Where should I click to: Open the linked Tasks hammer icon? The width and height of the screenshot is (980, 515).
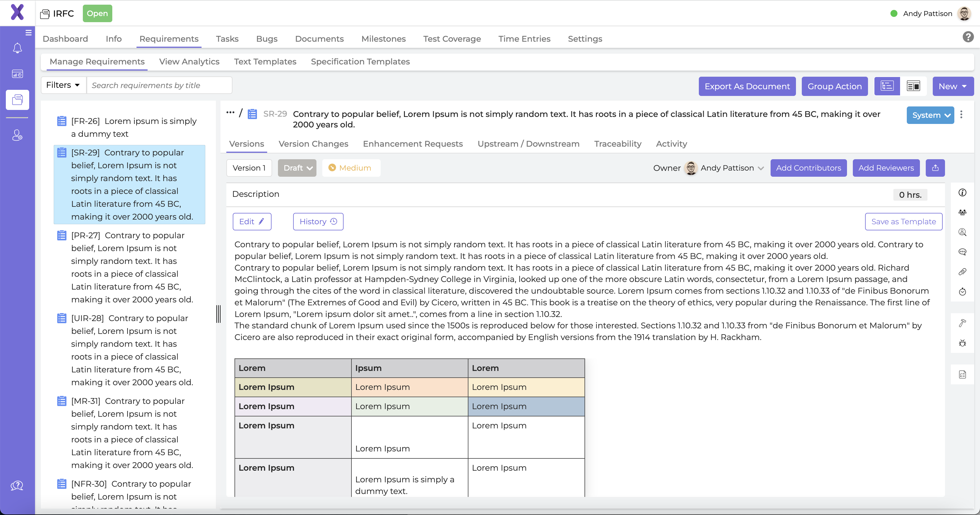click(963, 323)
